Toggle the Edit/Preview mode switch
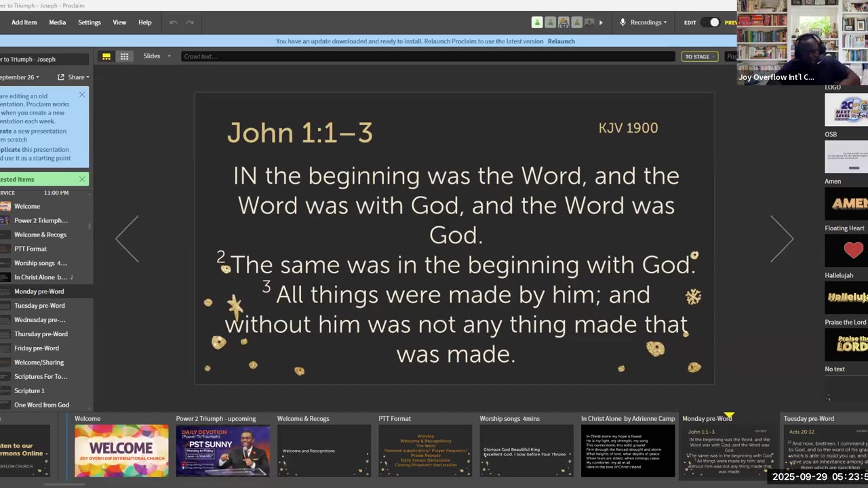This screenshot has height=488, width=868. (x=710, y=22)
